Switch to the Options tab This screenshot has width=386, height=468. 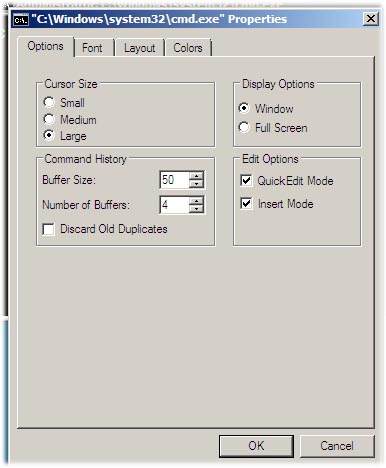point(46,46)
